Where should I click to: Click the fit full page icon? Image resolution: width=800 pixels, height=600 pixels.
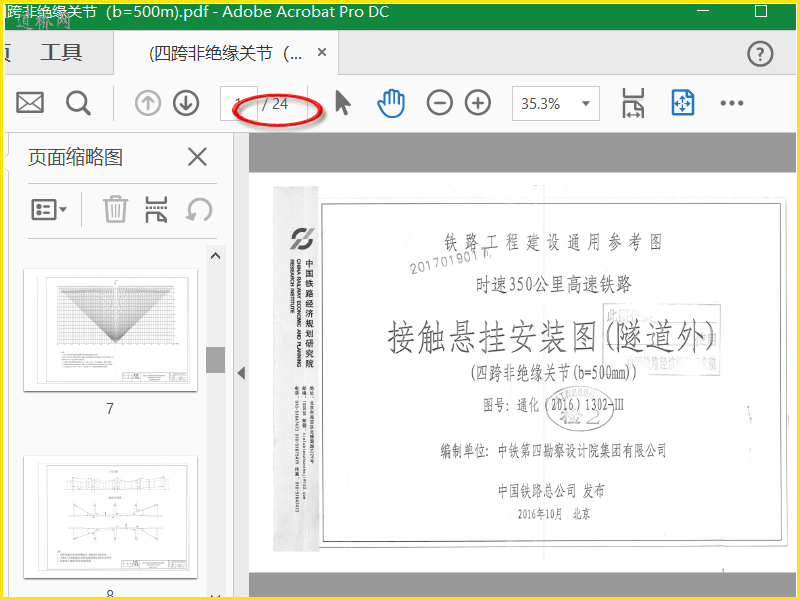point(683,104)
